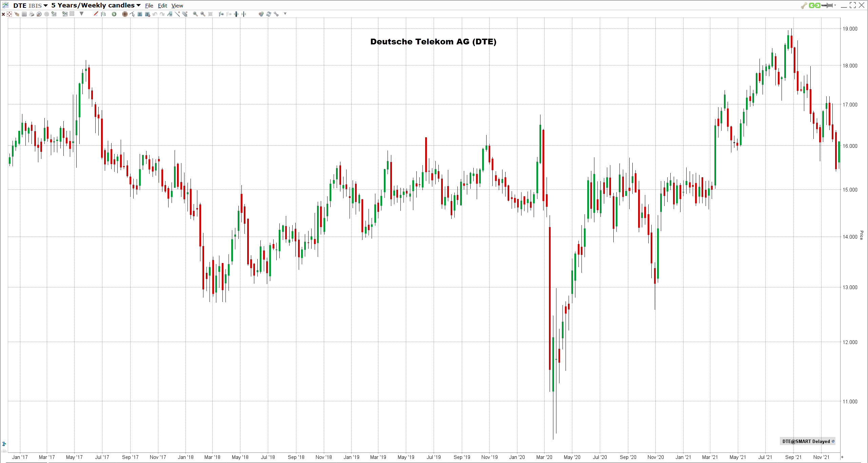Print the chart with the printer icon
Image resolution: width=868 pixels, height=463 pixels.
[32, 14]
